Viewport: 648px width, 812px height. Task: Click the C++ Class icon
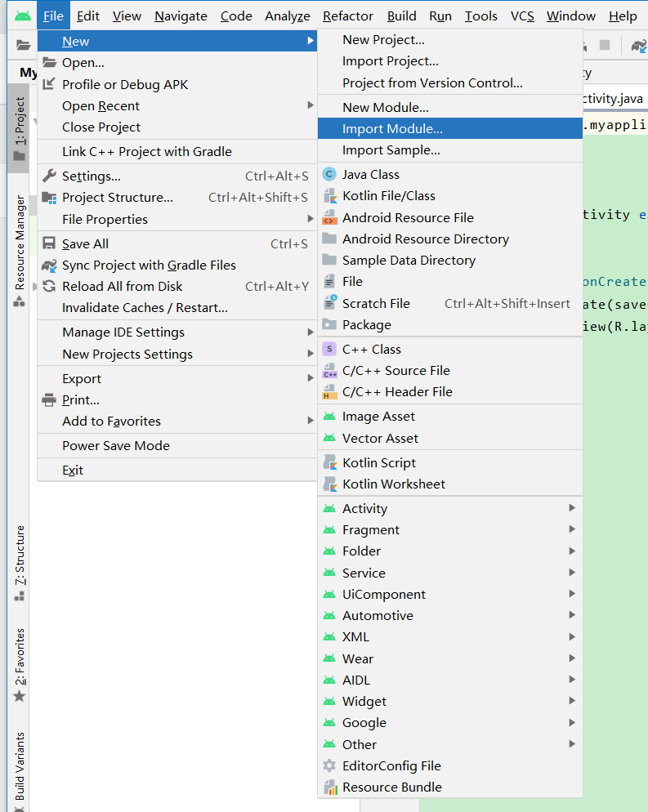(x=329, y=349)
